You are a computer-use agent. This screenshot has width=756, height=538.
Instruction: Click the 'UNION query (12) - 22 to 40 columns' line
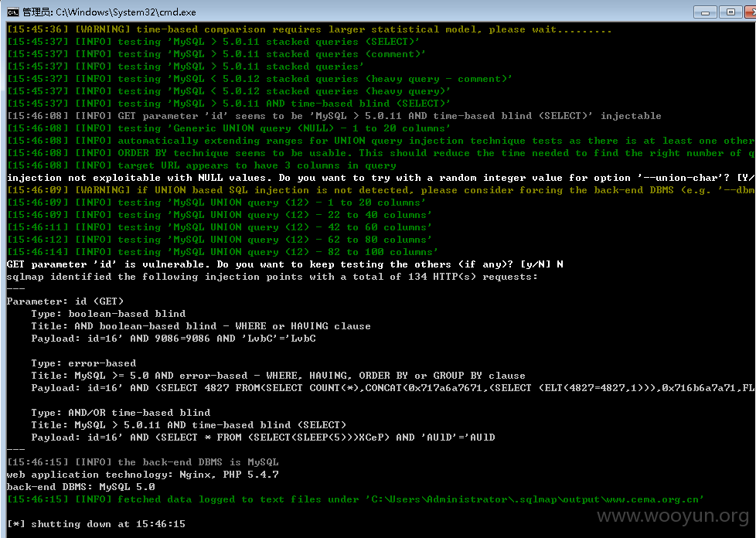(220, 215)
